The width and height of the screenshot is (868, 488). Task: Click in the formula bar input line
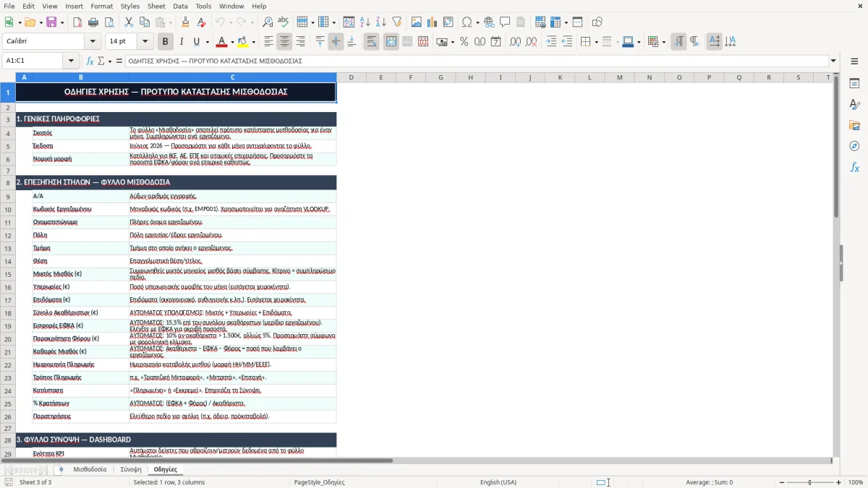(x=477, y=61)
